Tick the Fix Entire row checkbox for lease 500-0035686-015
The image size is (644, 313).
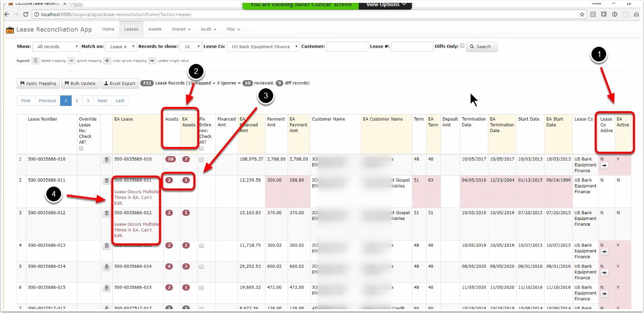tap(202, 288)
